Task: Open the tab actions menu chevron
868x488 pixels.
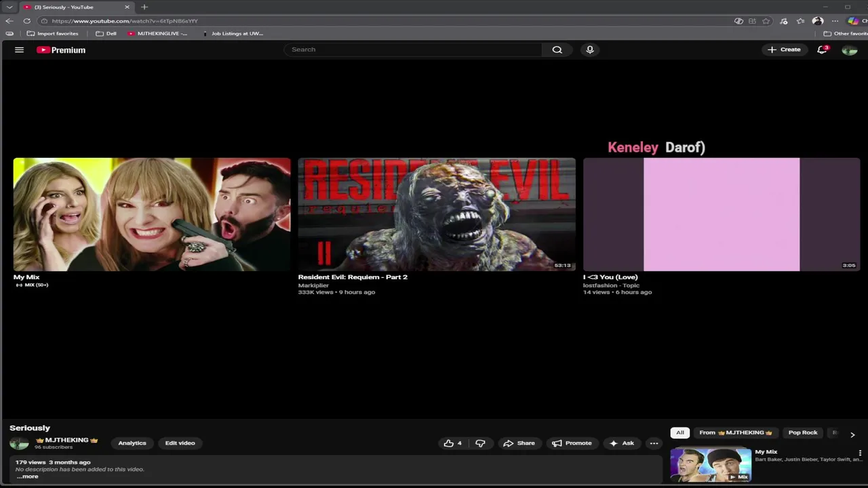Action: click(x=9, y=7)
